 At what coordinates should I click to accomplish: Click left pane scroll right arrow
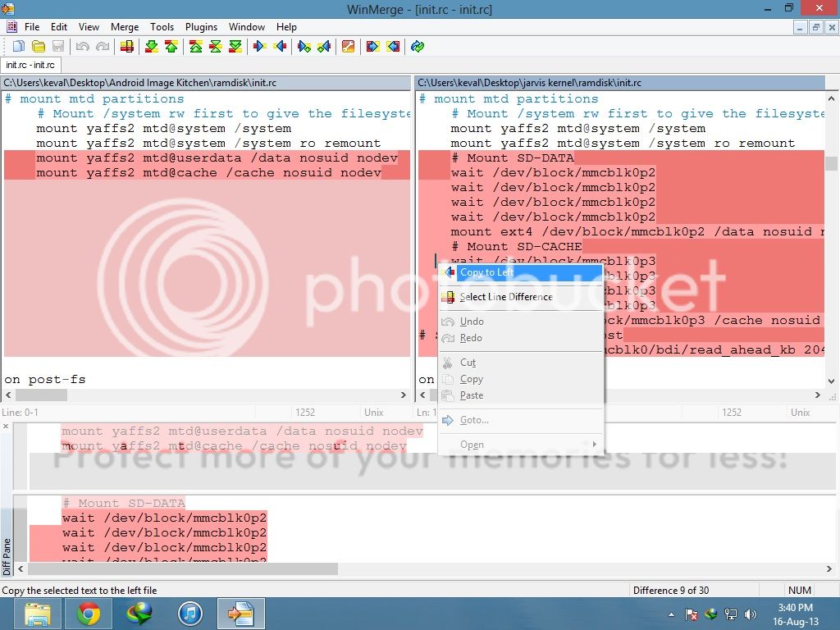tap(404, 395)
